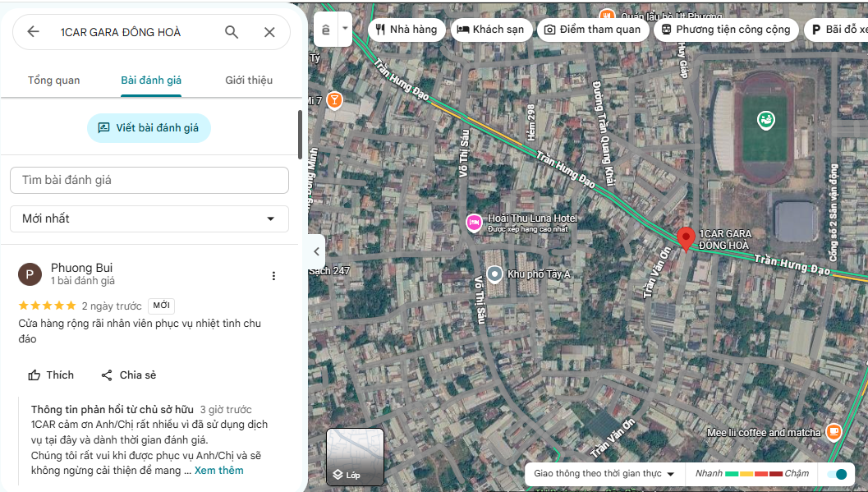Filter map by Nhà hàng
The width and height of the screenshot is (868, 492).
(x=406, y=30)
